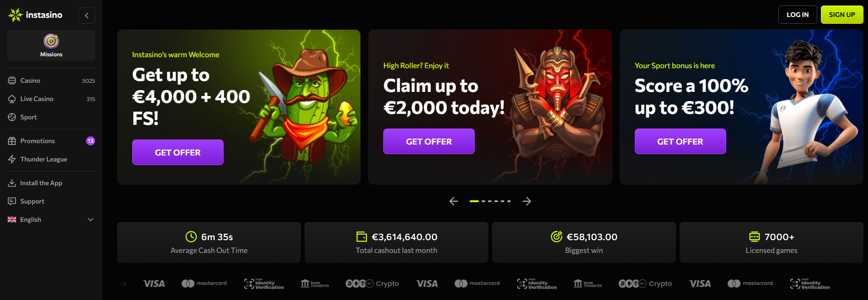Image resolution: width=868 pixels, height=300 pixels.
Task: Go to the previous banner slide arrow
Action: click(454, 201)
